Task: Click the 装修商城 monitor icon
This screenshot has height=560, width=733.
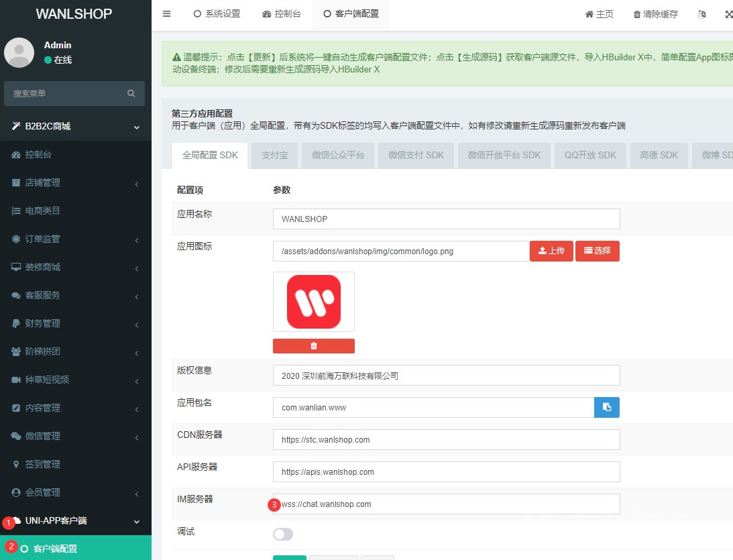Action: tap(16, 267)
